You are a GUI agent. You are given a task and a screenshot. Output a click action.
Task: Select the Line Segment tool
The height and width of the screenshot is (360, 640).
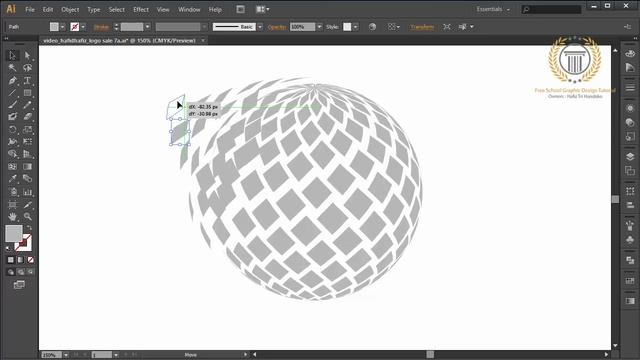click(x=12, y=93)
